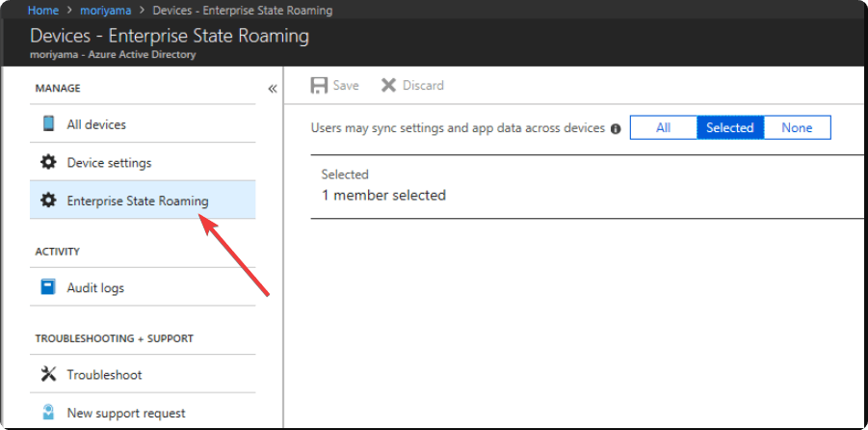Set sync setting to All
The width and height of the screenshot is (868, 430).
point(663,127)
